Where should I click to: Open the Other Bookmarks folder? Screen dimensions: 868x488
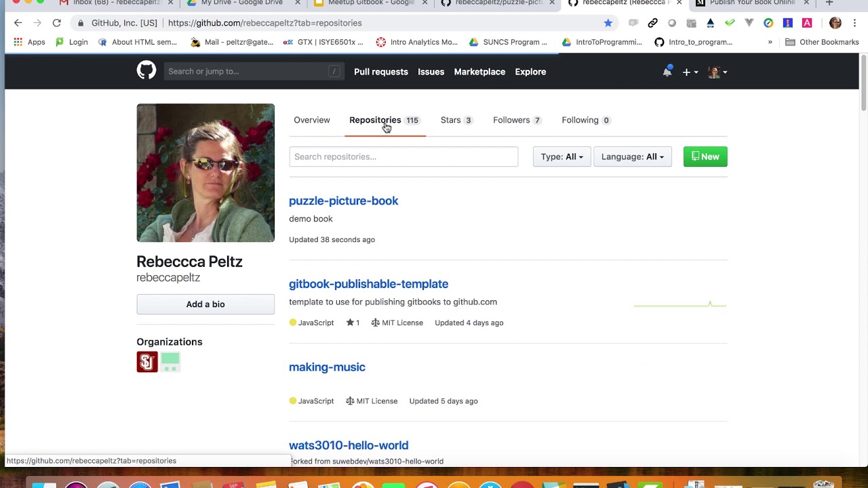point(822,42)
